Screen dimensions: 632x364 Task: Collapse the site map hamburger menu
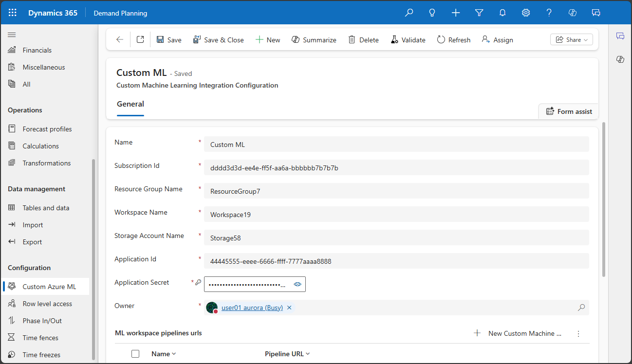click(x=12, y=35)
